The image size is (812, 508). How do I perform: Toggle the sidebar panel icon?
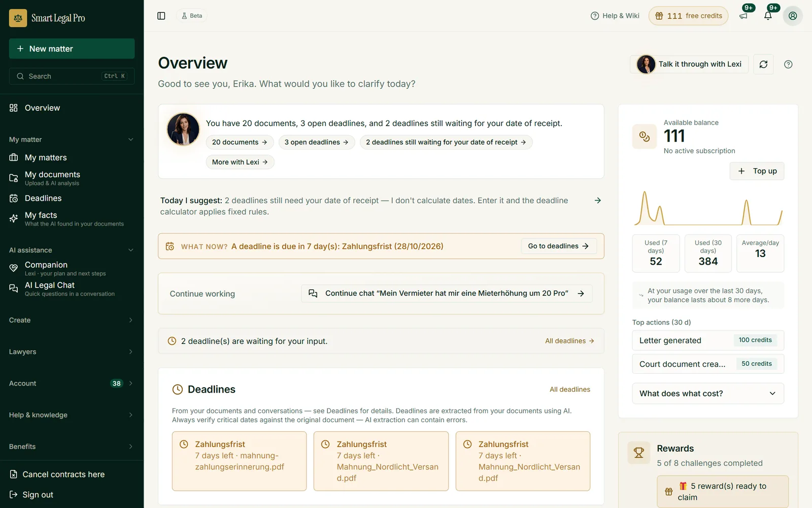[x=161, y=16]
